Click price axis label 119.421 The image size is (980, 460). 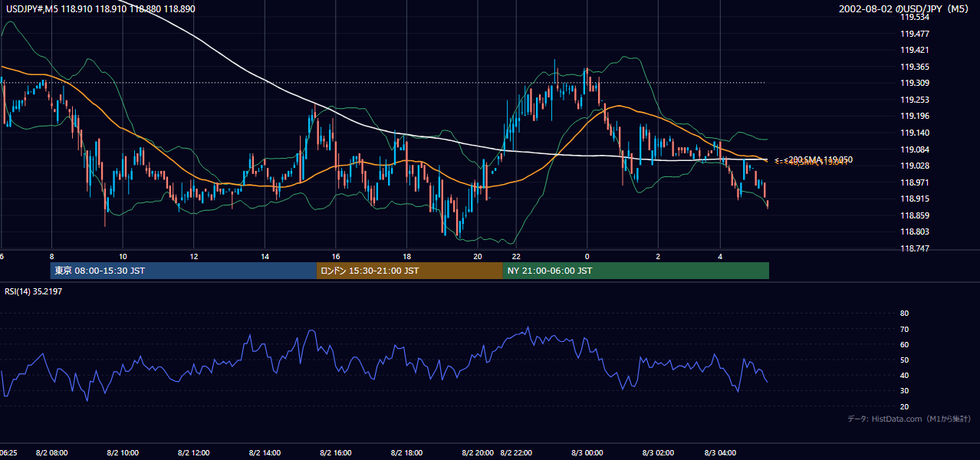click(x=916, y=50)
